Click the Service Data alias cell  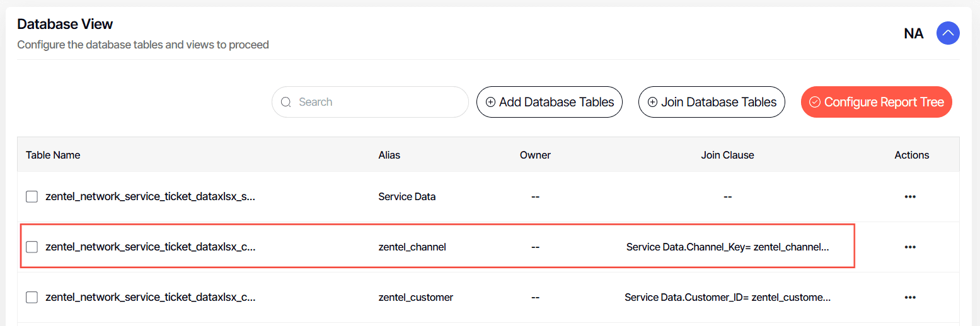point(406,197)
